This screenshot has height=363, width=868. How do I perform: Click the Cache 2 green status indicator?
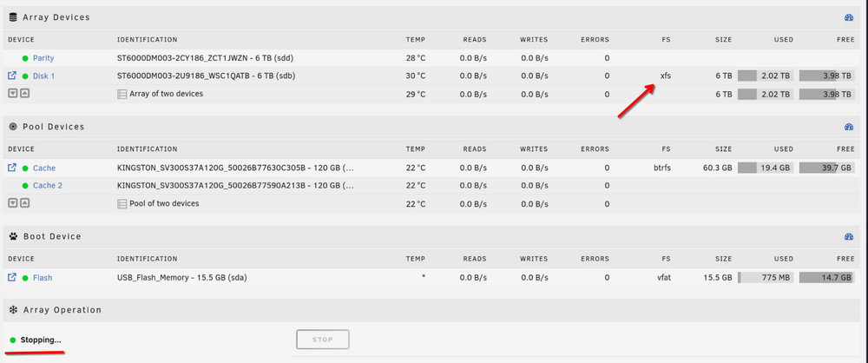tap(25, 186)
